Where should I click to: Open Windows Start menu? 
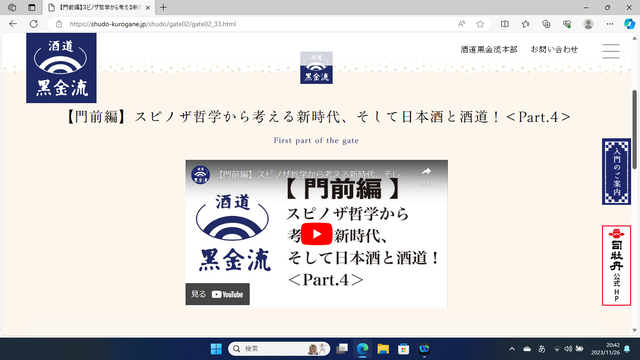tap(216, 349)
